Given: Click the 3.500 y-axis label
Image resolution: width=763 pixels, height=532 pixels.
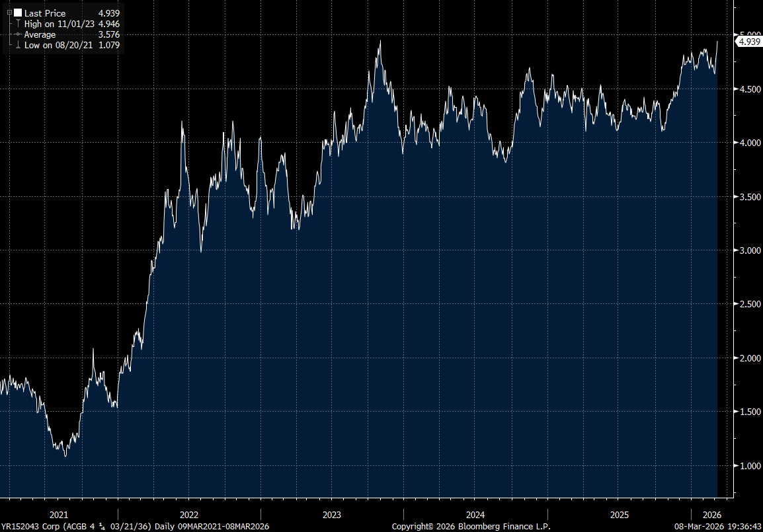Looking at the screenshot, I should [750, 197].
